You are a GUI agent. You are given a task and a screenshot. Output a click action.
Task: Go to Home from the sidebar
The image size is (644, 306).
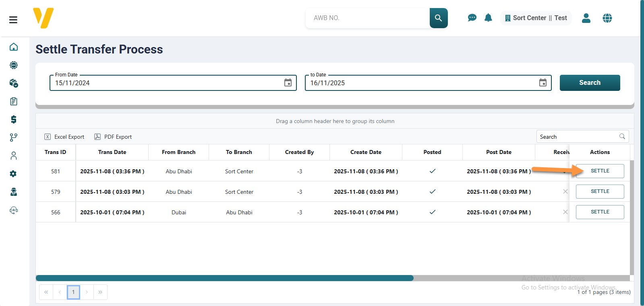14,47
